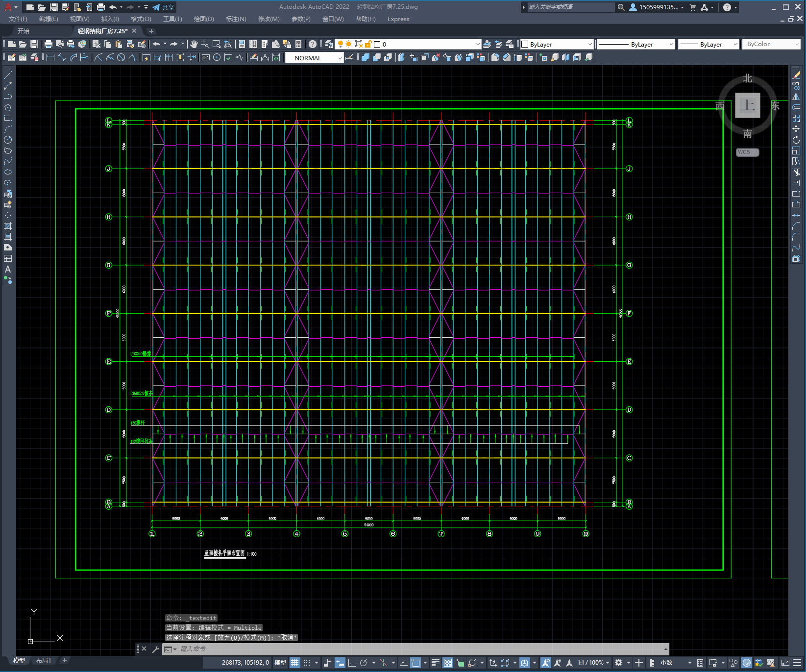806x672 pixels.
Task: Toggle lineweight display in status bar
Action: 435,663
